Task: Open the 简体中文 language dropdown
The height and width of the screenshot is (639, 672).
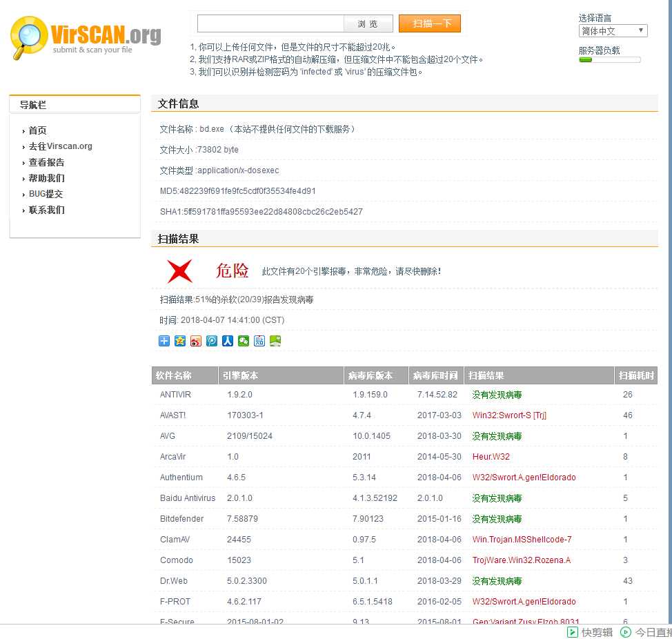Action: (x=613, y=31)
